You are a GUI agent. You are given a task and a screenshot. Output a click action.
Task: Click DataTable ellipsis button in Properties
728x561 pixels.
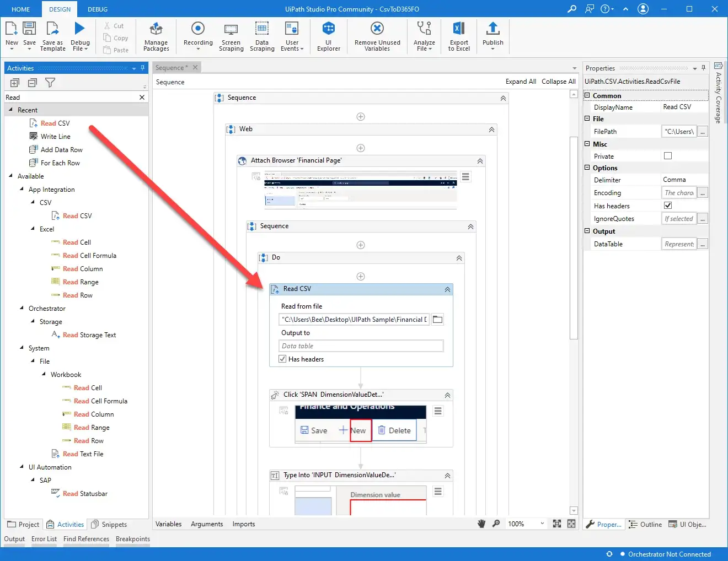tap(703, 244)
